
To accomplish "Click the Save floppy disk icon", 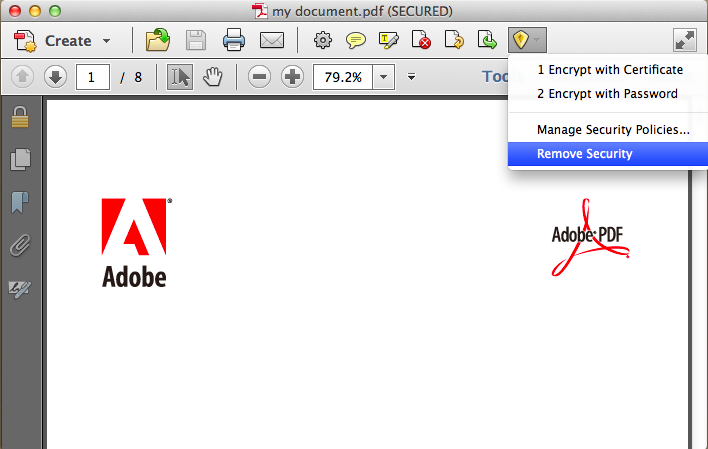I will click(196, 40).
